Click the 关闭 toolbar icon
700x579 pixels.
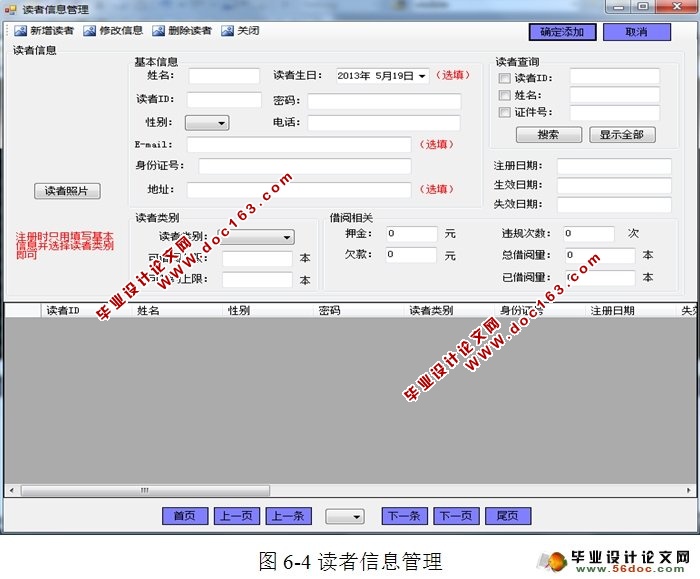point(228,31)
